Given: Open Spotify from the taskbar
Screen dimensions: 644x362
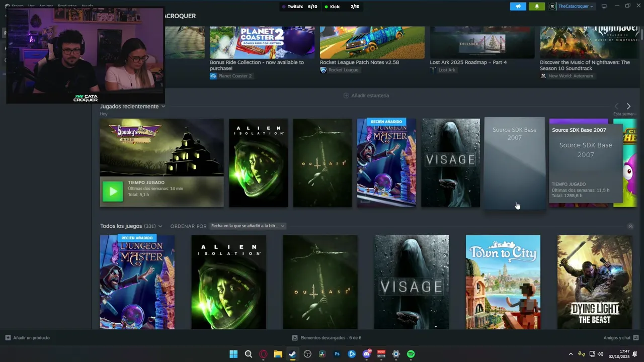Looking at the screenshot, I should [411, 354].
